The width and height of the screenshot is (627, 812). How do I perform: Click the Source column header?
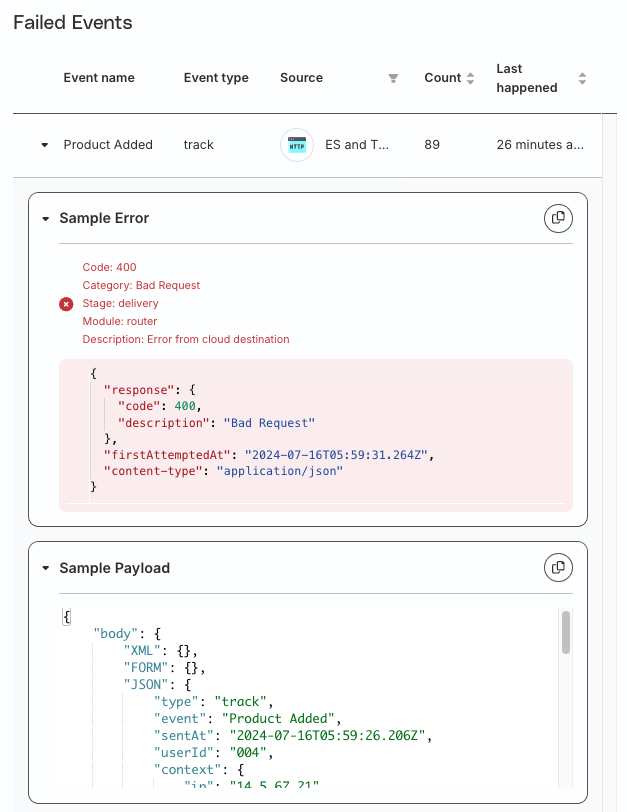(301, 78)
